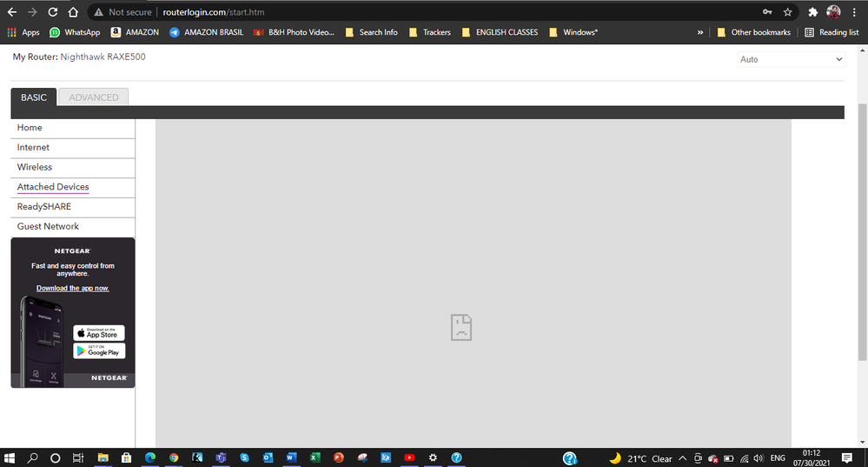Image resolution: width=868 pixels, height=467 pixels.
Task: Bookmark this page with star icon
Action: (787, 12)
